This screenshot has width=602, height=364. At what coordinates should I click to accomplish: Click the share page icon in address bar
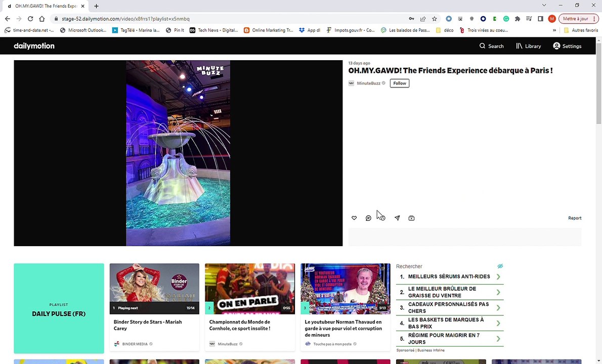(423, 19)
